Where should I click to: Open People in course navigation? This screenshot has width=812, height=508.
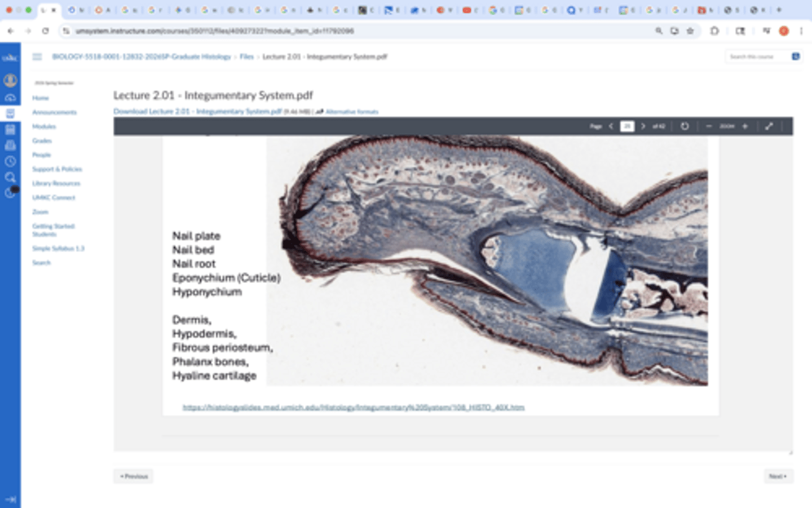point(42,154)
